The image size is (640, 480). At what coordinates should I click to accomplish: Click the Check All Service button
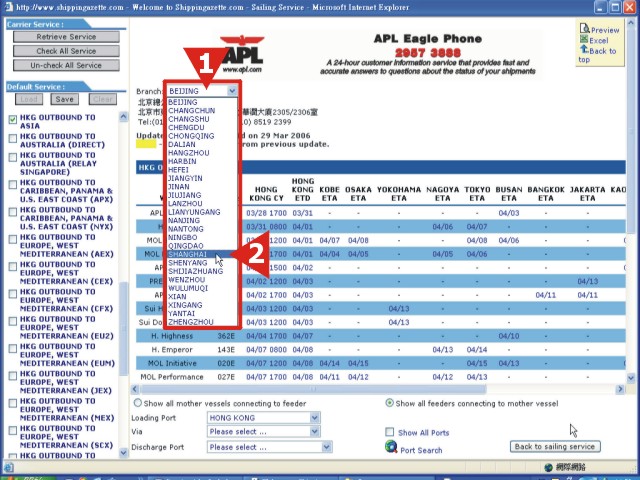(x=66, y=51)
